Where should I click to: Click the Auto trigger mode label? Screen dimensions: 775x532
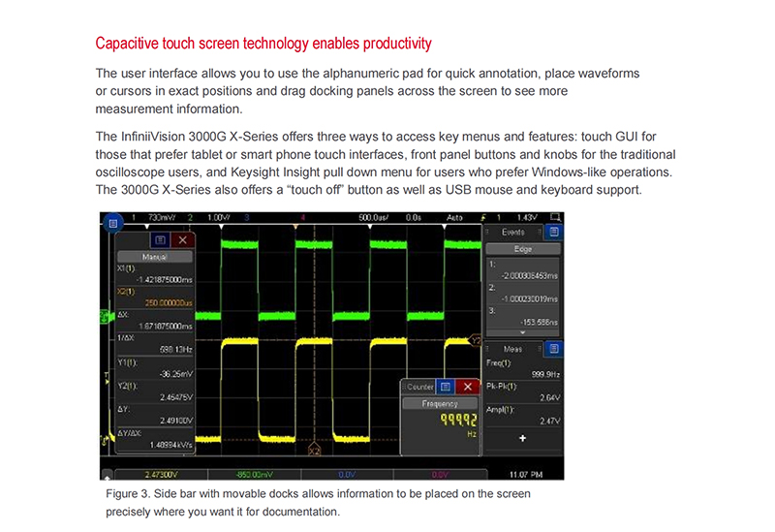pyautogui.click(x=454, y=217)
